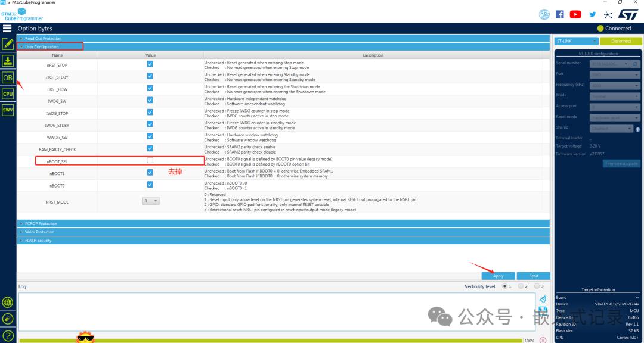This screenshot has height=343, width=644.
Task: Click the Apply button
Action: (x=498, y=276)
